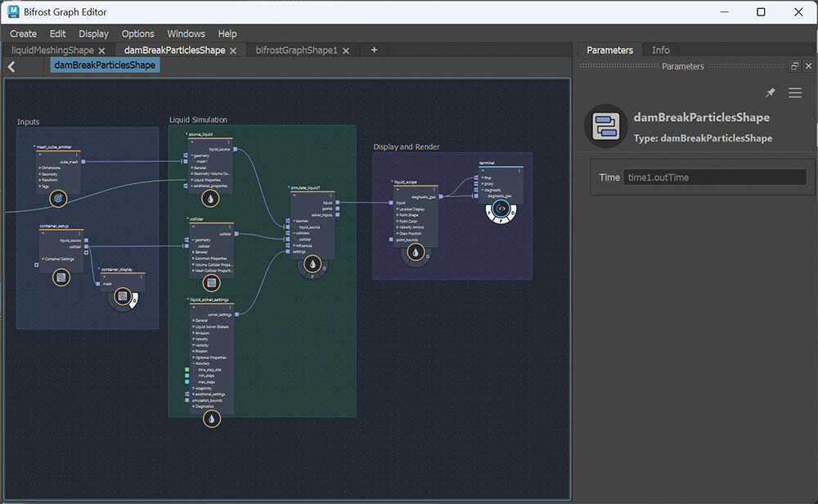
Task: Click the source_liquid node droplet icon
Action: 211,199
